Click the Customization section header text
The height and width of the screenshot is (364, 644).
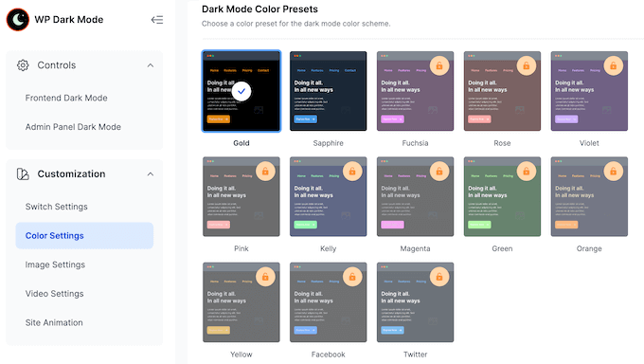click(x=71, y=174)
